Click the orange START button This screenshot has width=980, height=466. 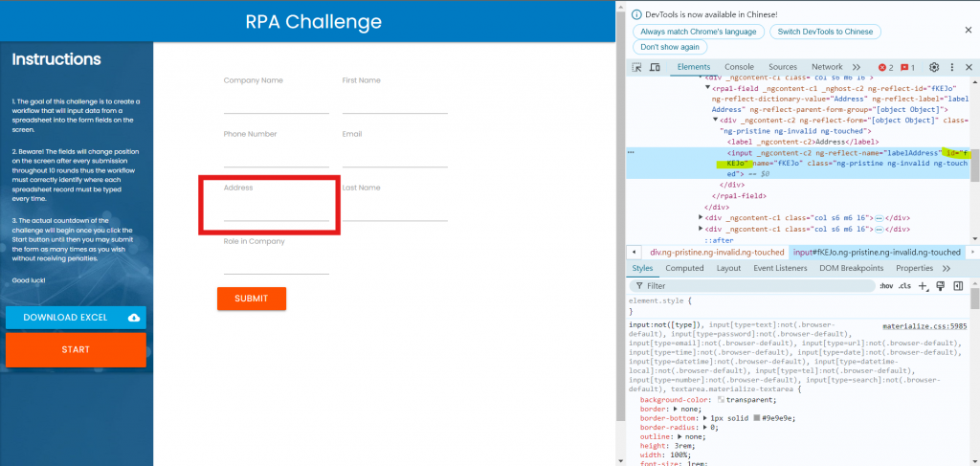pos(76,350)
